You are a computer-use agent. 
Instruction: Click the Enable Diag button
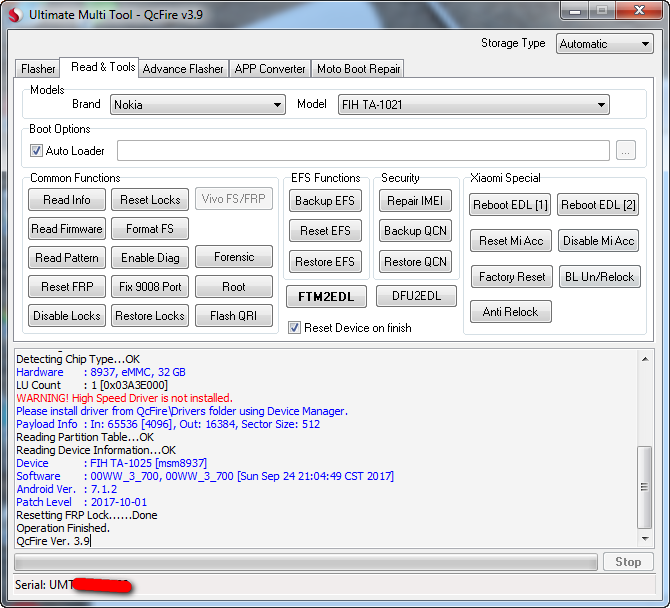(x=150, y=258)
